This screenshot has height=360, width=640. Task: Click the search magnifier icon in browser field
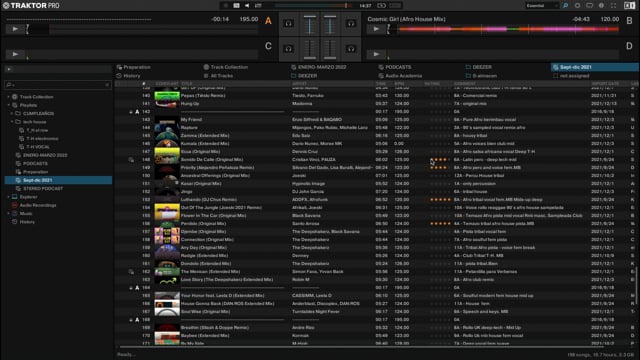click(9, 84)
